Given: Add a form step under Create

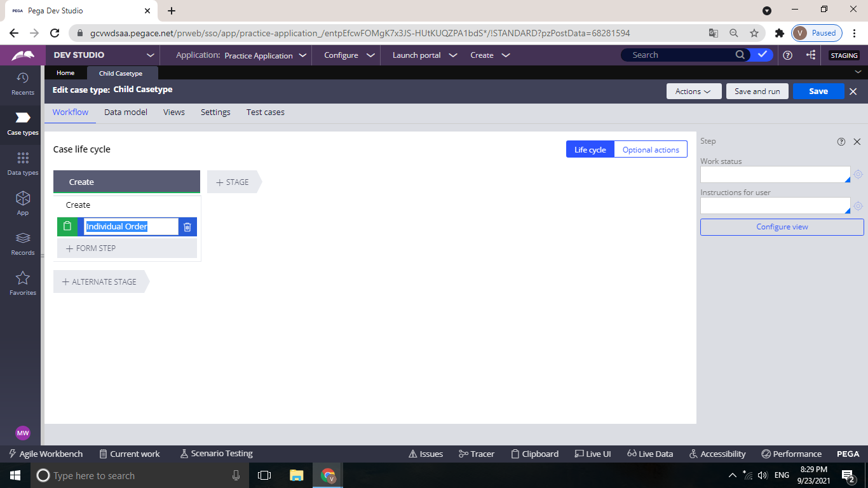Looking at the screenshot, I should point(127,248).
